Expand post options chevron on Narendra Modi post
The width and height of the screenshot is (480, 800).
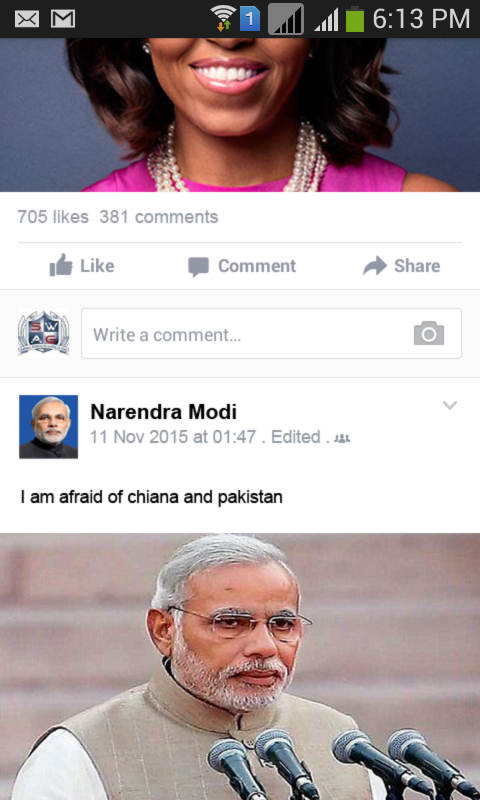pyautogui.click(x=449, y=405)
